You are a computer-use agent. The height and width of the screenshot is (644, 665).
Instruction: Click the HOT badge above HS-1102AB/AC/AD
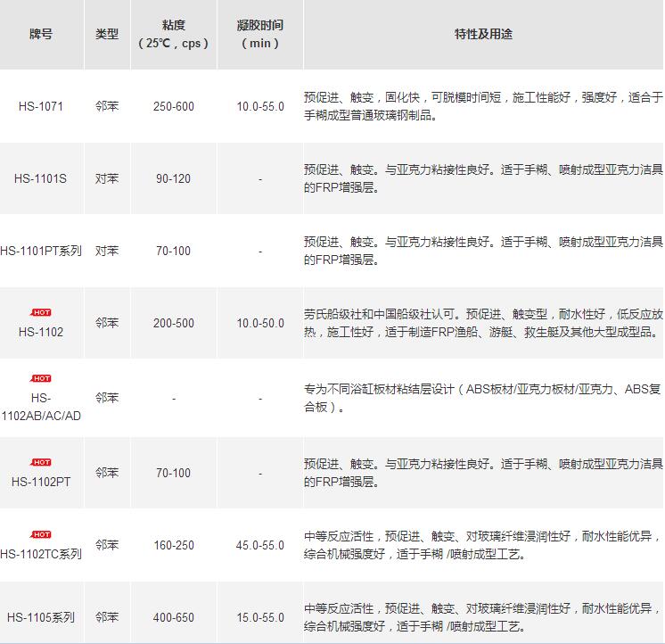click(41, 378)
